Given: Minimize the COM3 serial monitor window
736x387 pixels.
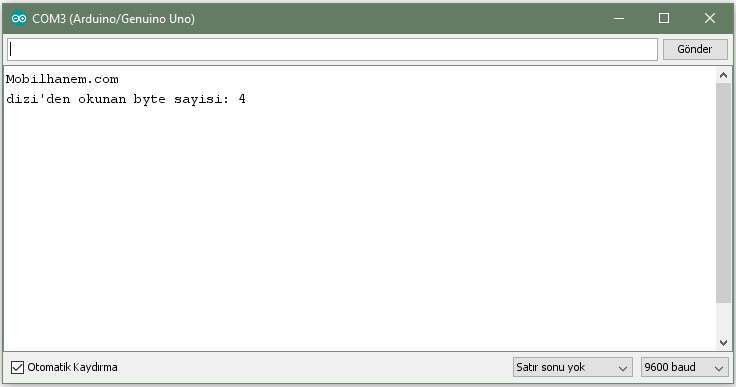Looking at the screenshot, I should [619, 18].
